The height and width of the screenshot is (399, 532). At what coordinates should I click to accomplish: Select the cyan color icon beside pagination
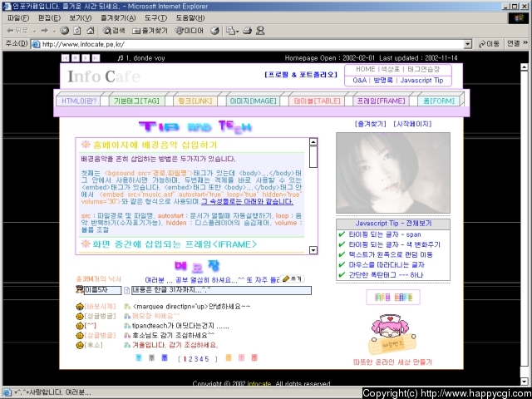pos(139,357)
